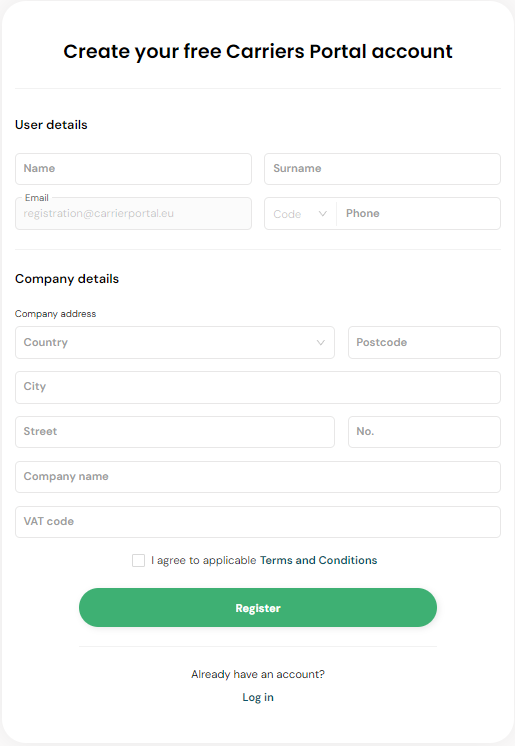This screenshot has height=746, width=515.
Task: Click the chevron arrow in the Country field
Action: click(321, 343)
